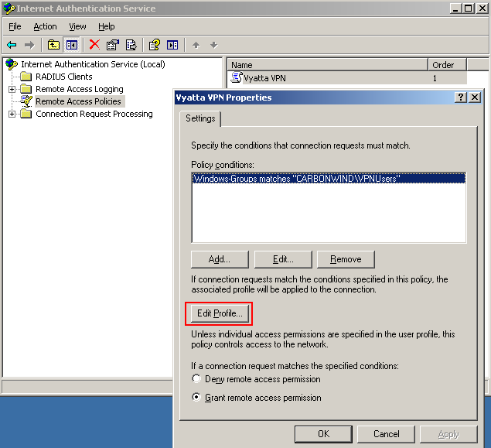Click the Cancel button
491x448 pixels.
pos(386,434)
